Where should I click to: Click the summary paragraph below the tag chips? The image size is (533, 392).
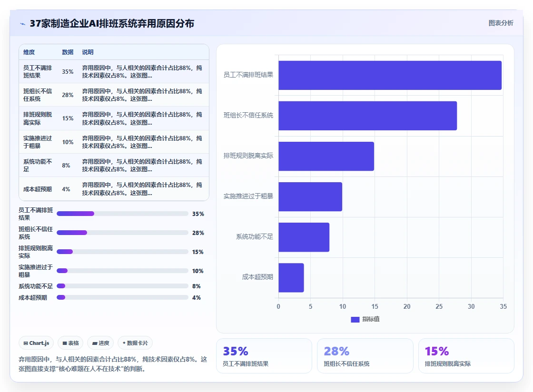(x=112, y=364)
